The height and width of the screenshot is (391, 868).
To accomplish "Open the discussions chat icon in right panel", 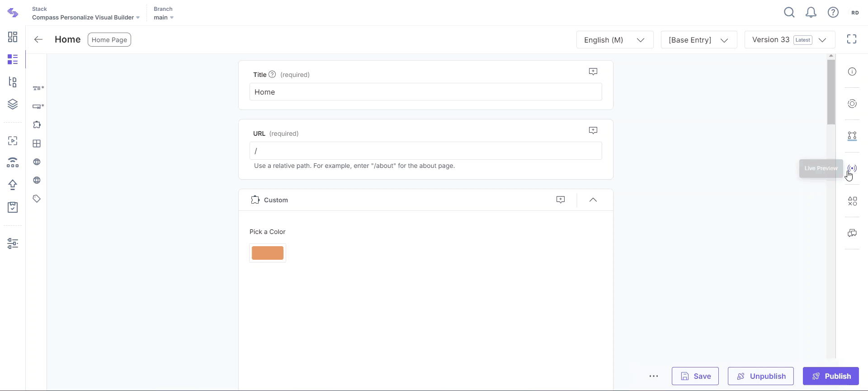I will click(852, 233).
